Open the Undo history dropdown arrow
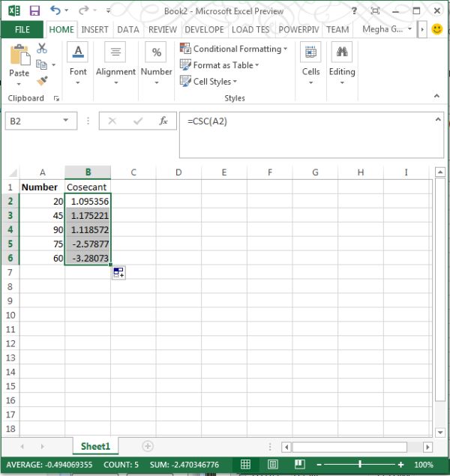The width and height of the screenshot is (450, 476). [66, 10]
